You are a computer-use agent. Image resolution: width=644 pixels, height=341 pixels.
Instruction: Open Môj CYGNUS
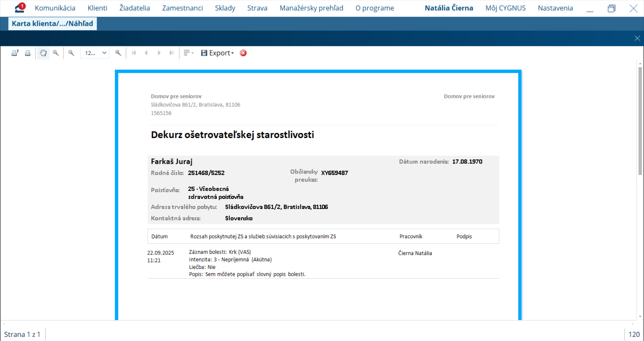[x=505, y=8]
